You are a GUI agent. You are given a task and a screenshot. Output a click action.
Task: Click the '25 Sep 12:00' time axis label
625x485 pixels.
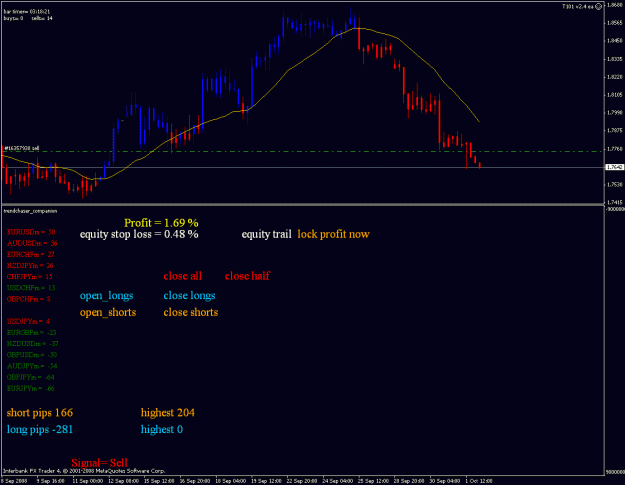click(373, 481)
